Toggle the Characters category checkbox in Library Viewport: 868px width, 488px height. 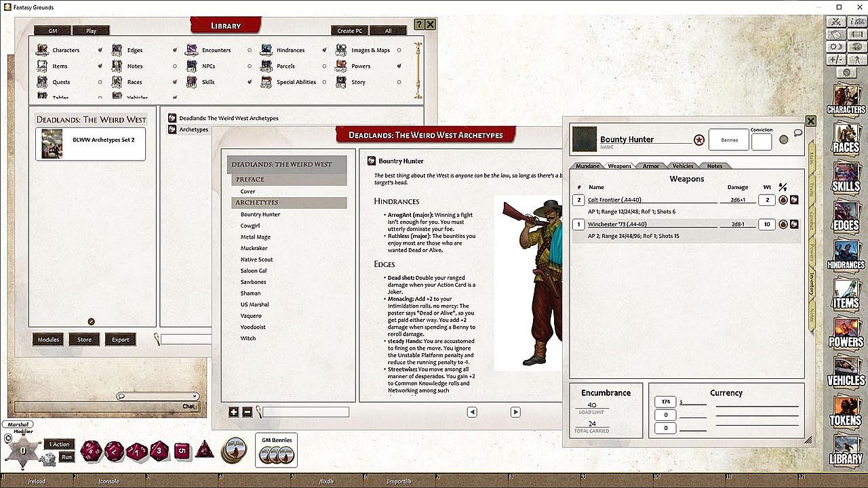pyautogui.click(x=100, y=50)
